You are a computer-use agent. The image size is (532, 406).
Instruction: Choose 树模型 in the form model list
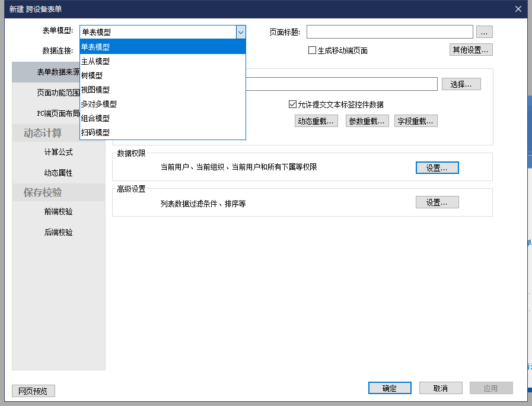coord(92,75)
